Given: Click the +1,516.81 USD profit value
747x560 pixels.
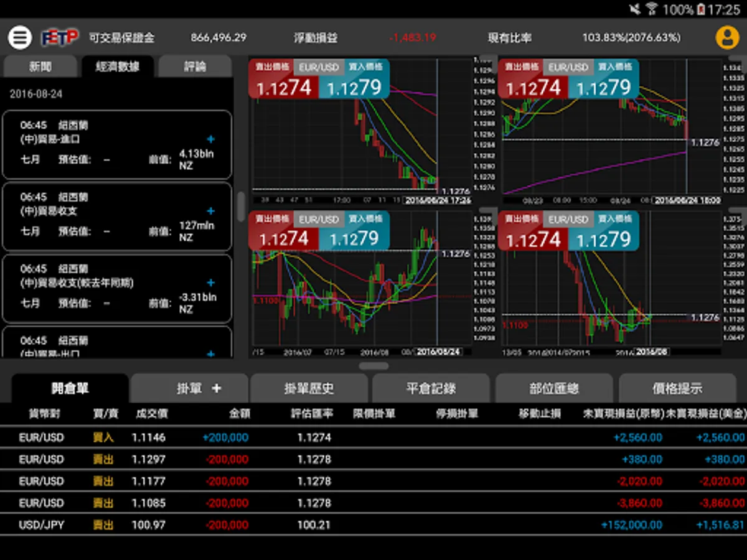Looking at the screenshot, I should [x=720, y=525].
